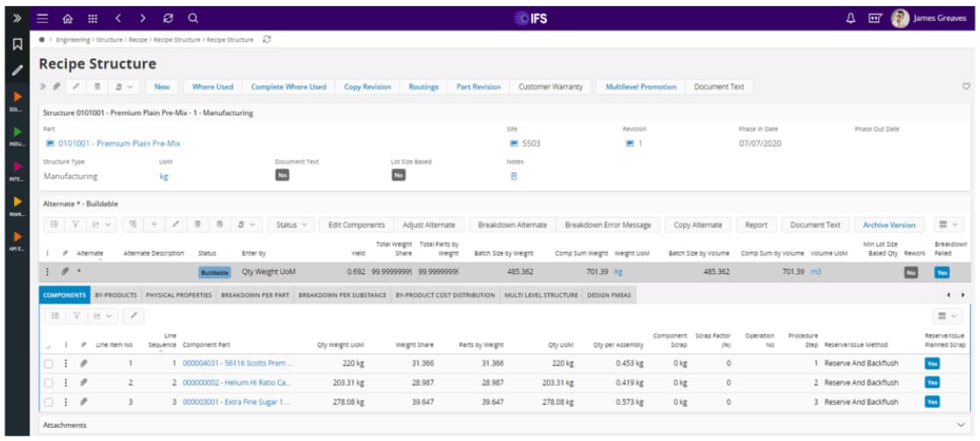980x441 pixels.
Task: Click the magenta play shortcut in sidebar
Action: 18,166
